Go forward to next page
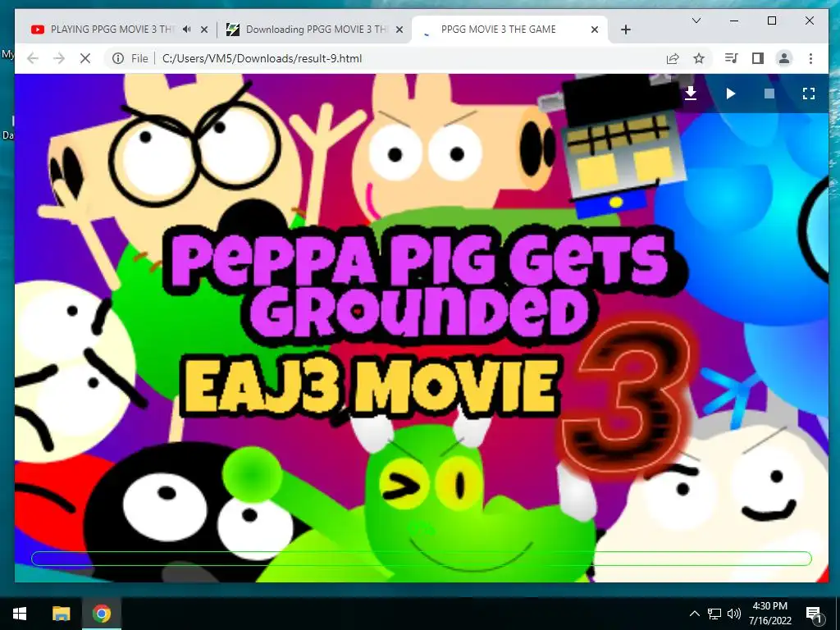This screenshot has height=630, width=840. (x=59, y=58)
